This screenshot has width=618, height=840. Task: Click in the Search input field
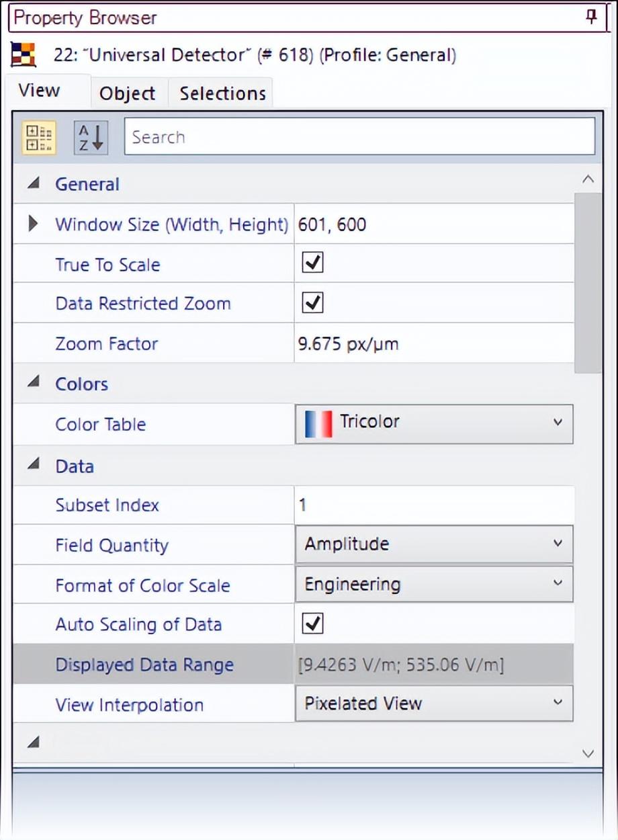(359, 138)
